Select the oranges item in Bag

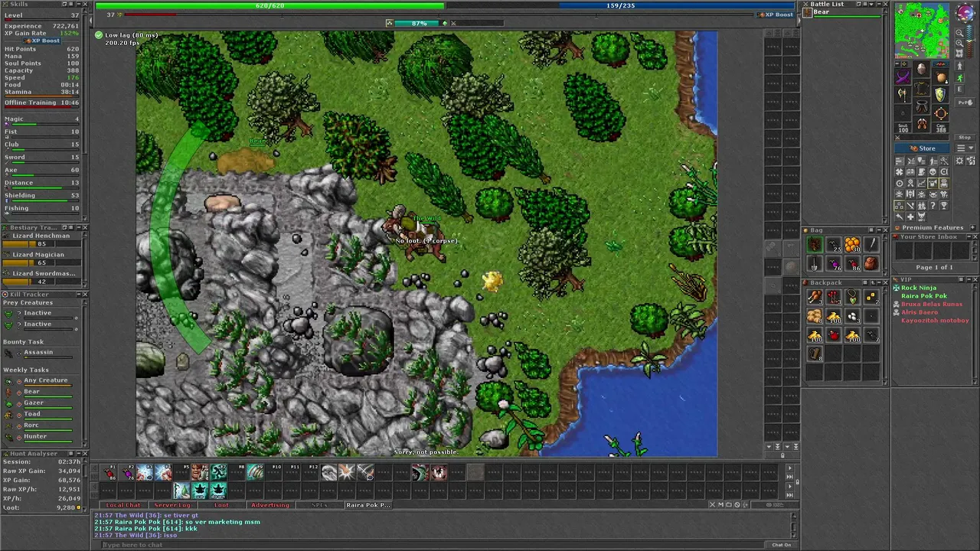pyautogui.click(x=852, y=246)
